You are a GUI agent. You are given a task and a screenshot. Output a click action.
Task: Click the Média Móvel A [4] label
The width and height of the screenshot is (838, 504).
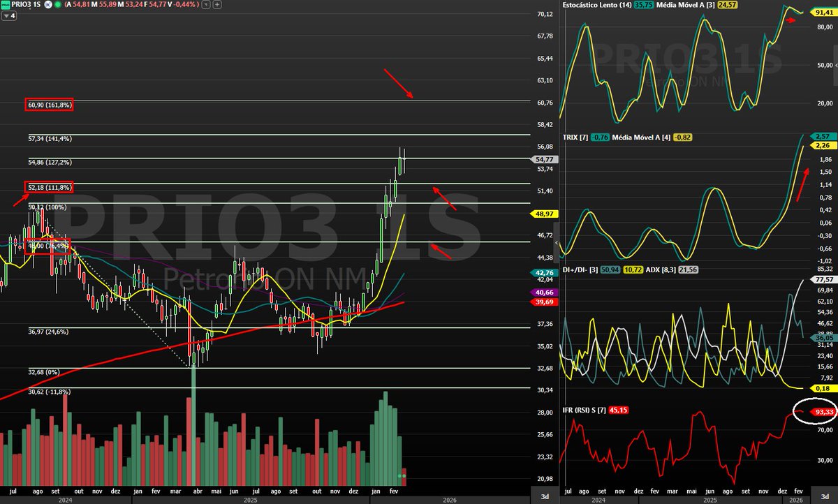641,137
